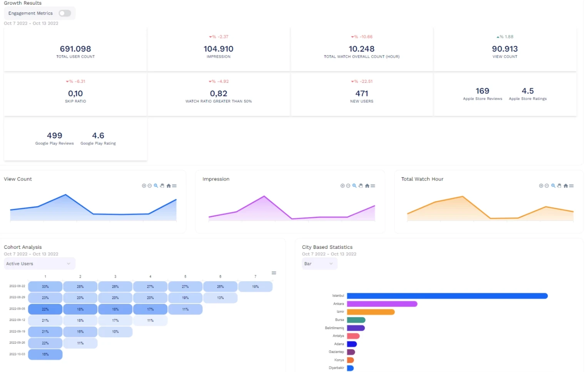Click the 104.910 Impression value
Viewport: 588px width, 372px height.
[219, 49]
